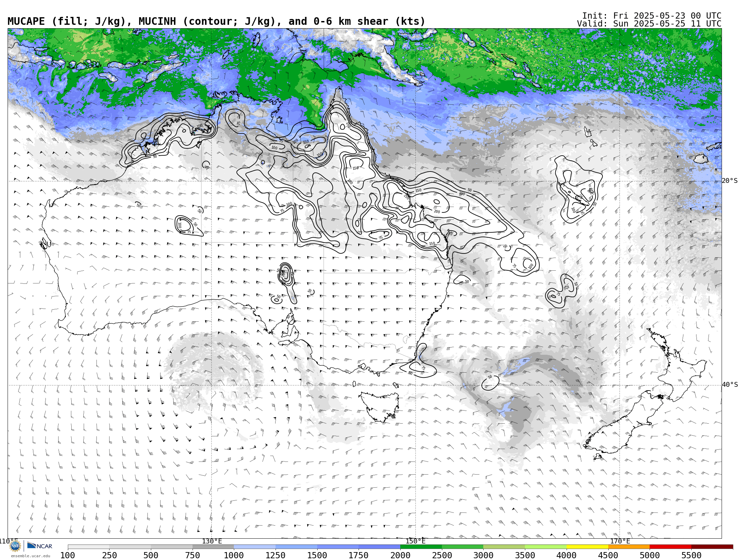Screen dimensions: 744x560
Task: Click the 'Init: Fri 2025-05-23 00 UTC' text
Action: pos(651,16)
